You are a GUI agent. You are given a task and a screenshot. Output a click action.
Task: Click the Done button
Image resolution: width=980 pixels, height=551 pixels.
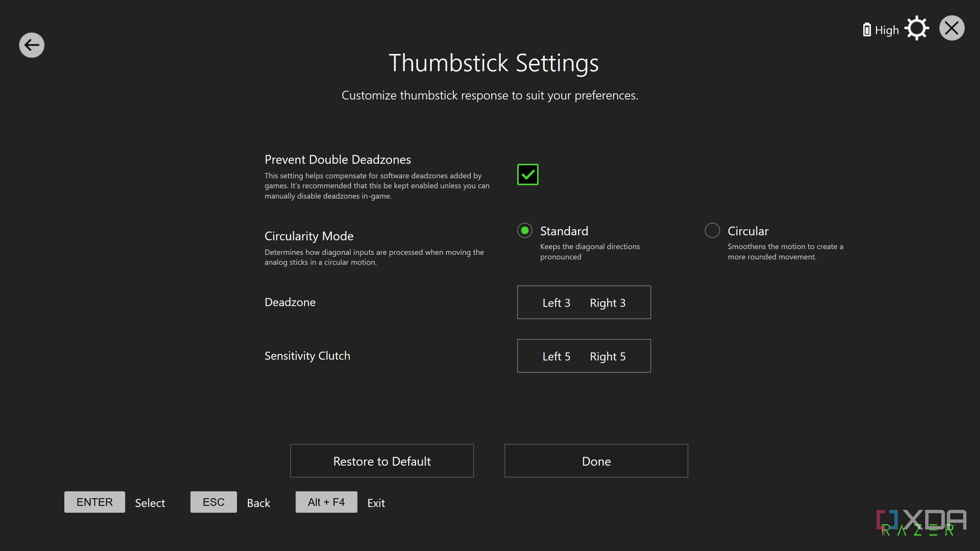596,461
